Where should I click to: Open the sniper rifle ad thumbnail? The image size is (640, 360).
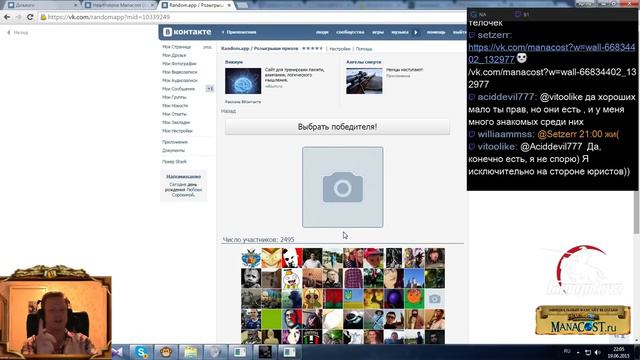(x=364, y=81)
